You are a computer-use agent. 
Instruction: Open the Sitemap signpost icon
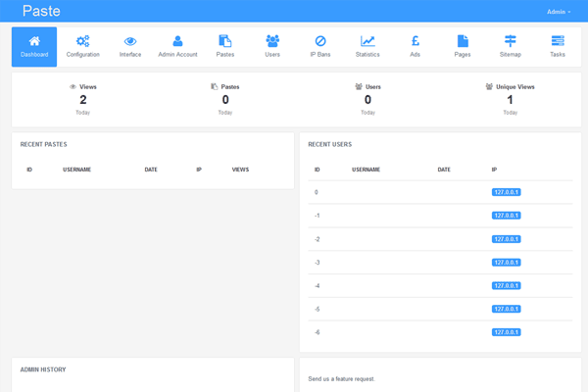(x=511, y=41)
